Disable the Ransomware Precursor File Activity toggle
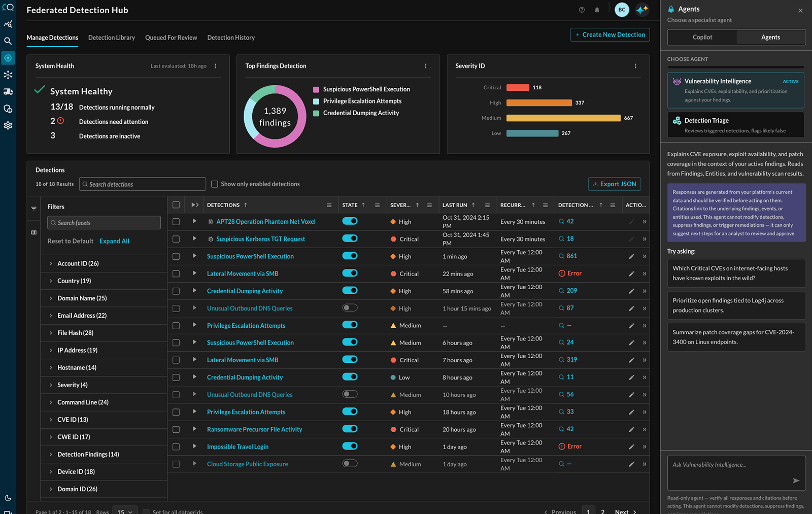The height and width of the screenshot is (514, 812). 350,429
